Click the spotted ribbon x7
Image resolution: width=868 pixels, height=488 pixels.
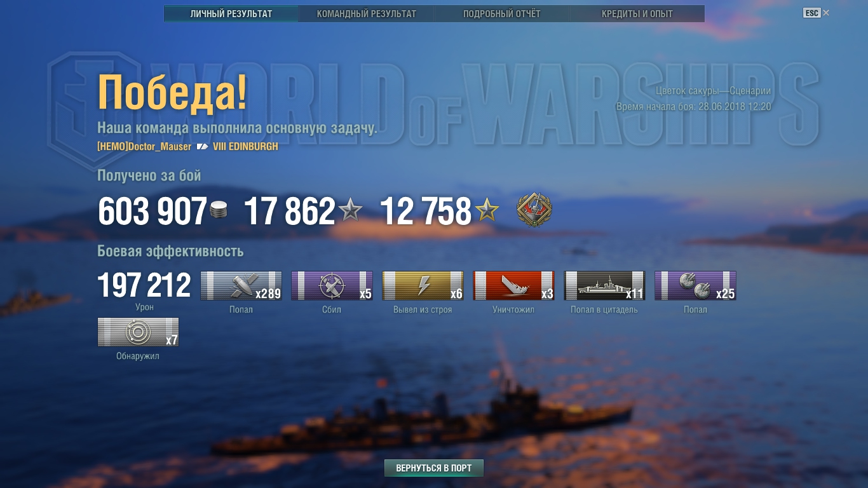pyautogui.click(x=138, y=332)
